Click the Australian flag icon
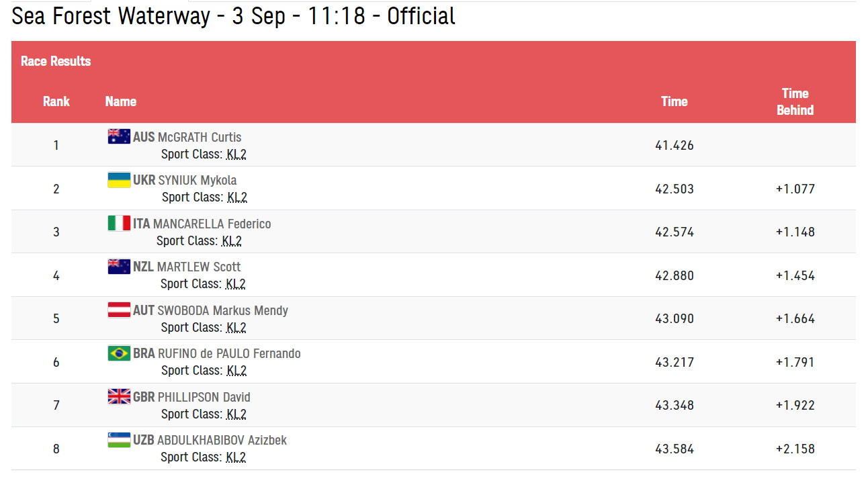 pos(119,136)
